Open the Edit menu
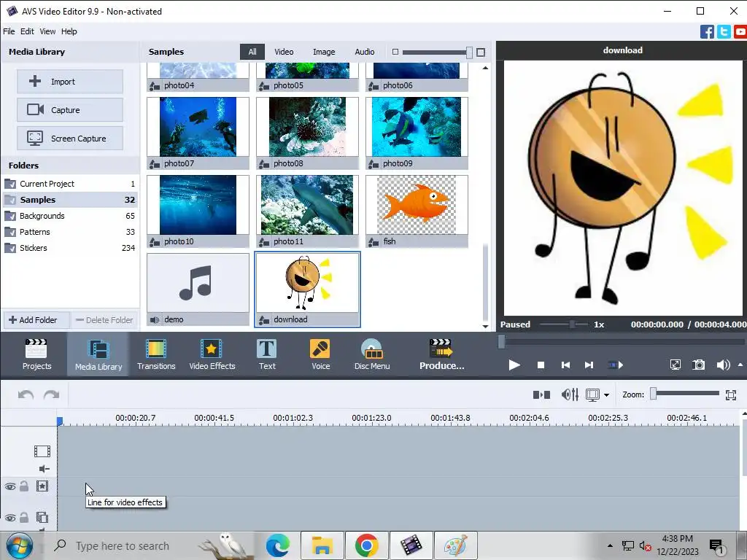Screen dimensions: 747x560 click(27, 31)
